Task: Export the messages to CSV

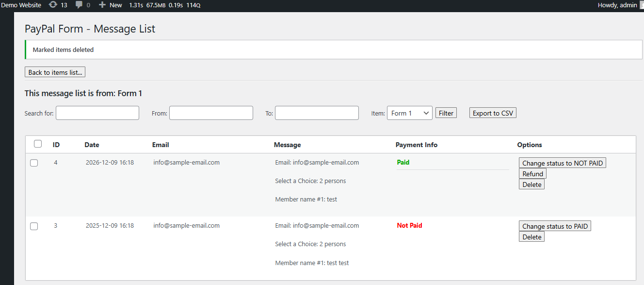Action: (x=493, y=113)
